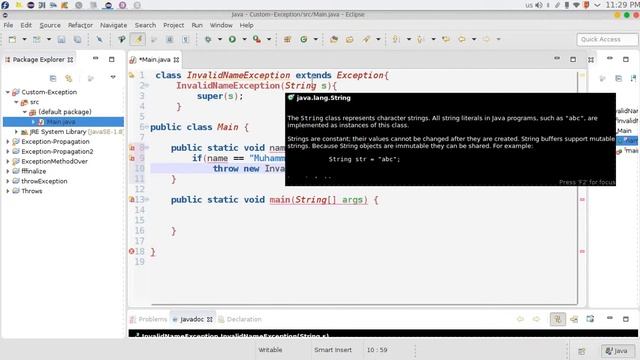Click the warning marker on line 13

point(132,199)
